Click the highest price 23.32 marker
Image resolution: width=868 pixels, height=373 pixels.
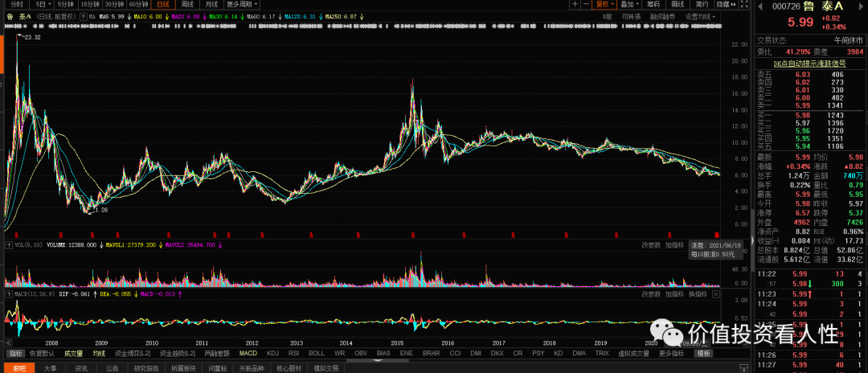32,37
